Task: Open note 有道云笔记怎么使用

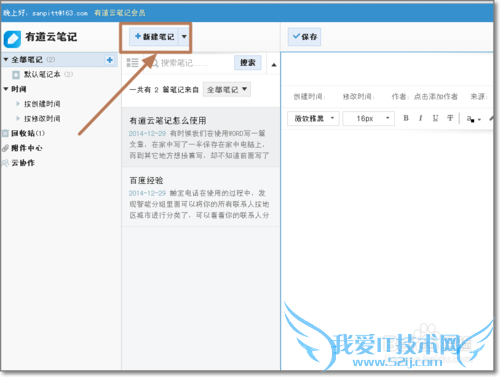Action: pos(201,137)
